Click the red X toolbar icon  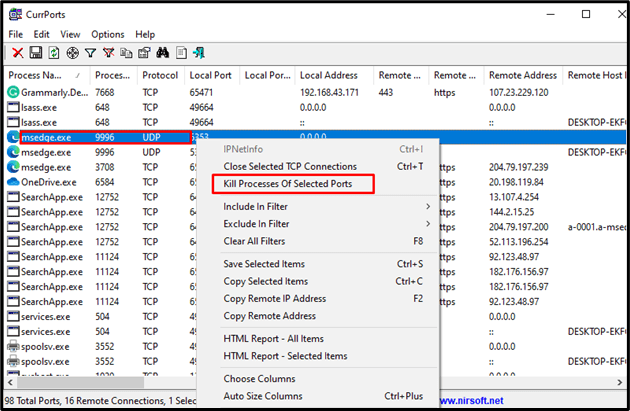(18, 53)
